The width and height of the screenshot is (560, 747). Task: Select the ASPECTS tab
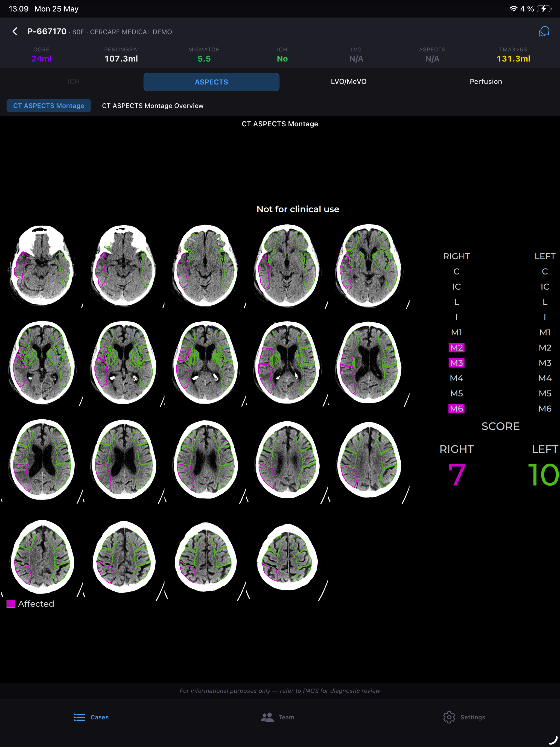coord(211,82)
